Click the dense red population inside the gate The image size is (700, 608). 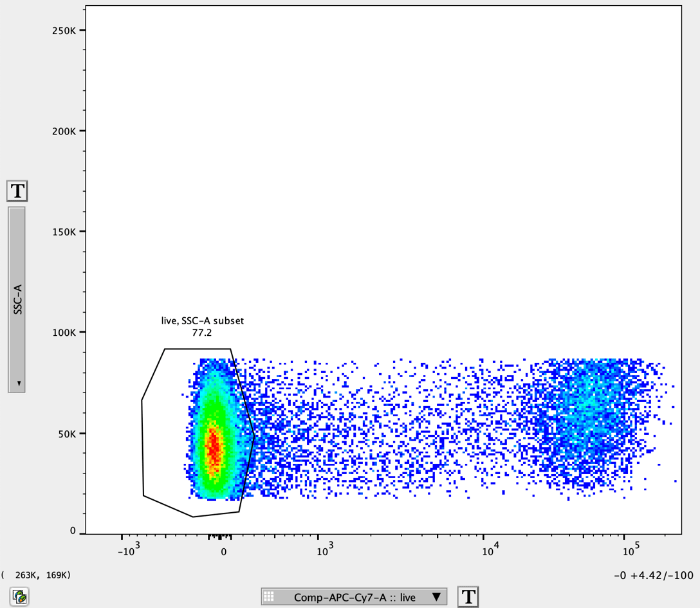[214, 444]
